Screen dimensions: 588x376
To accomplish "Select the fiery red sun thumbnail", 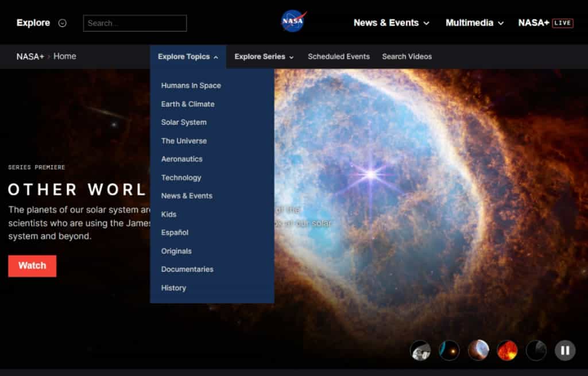I will pos(507,350).
